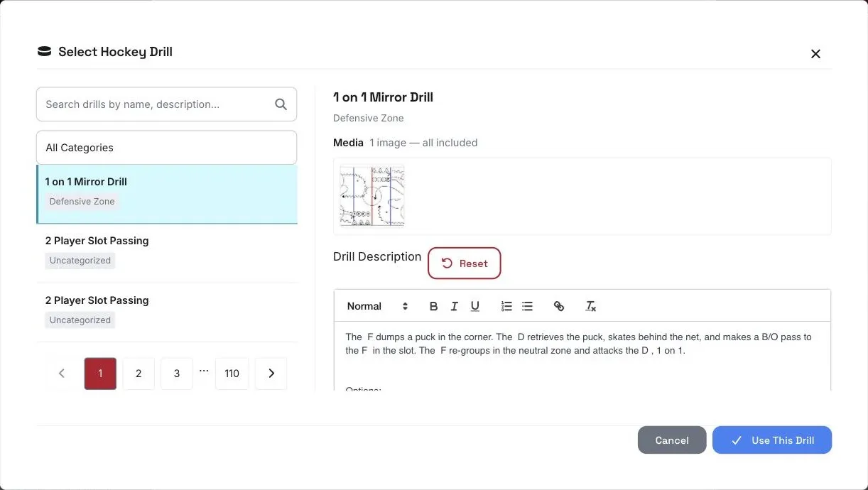Image resolution: width=868 pixels, height=490 pixels.
Task: Select the second 2 Player Slot Passing drill
Action: click(x=167, y=312)
